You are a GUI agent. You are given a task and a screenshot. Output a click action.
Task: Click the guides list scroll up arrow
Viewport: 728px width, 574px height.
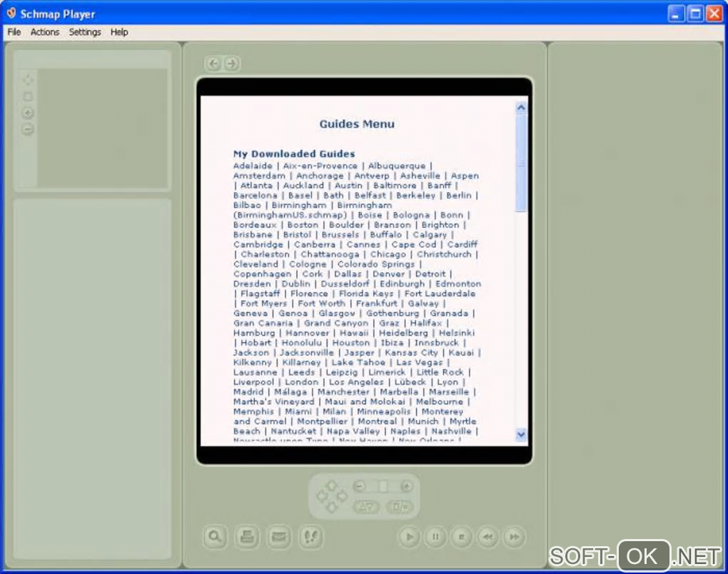(x=521, y=108)
